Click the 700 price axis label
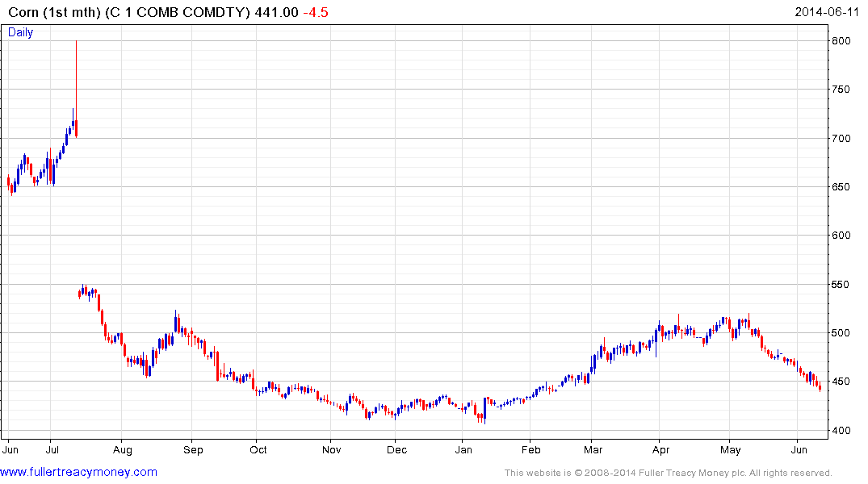This screenshot has height=484, width=868. [841, 138]
